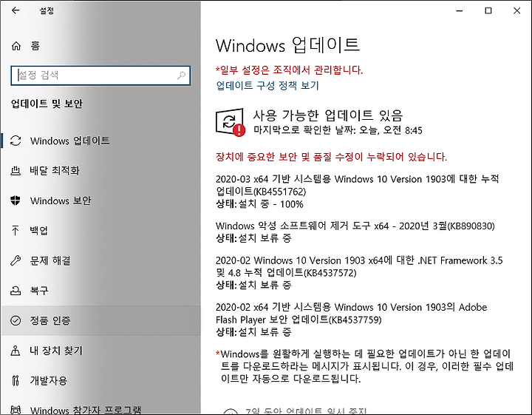Open Windows 보안 page
This screenshot has height=415, width=532.
pyautogui.click(x=100, y=200)
